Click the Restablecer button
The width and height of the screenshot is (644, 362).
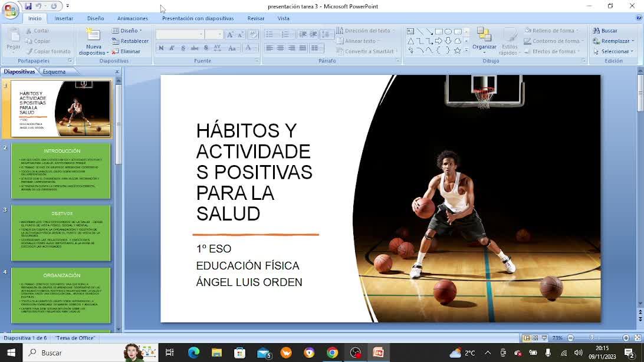click(130, 41)
